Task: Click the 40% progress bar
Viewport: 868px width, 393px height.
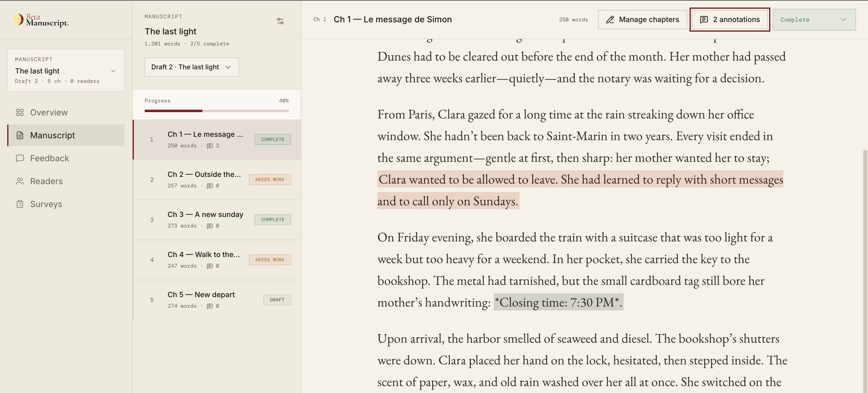Action: (216, 111)
